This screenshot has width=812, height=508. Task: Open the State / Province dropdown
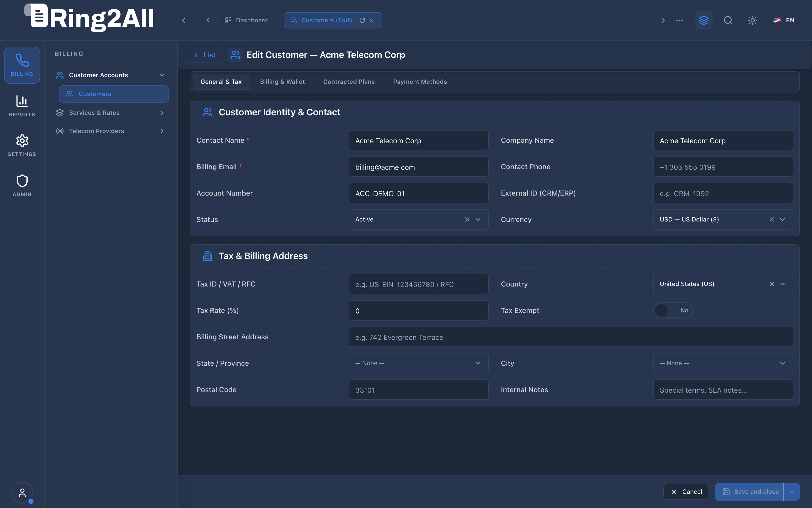click(x=418, y=363)
